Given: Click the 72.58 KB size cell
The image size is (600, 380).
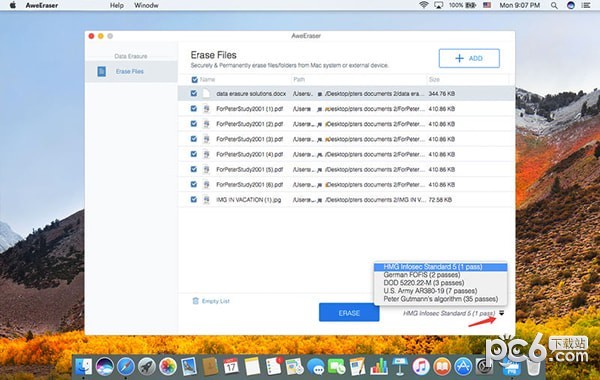Looking at the screenshot, I should pyautogui.click(x=440, y=200).
